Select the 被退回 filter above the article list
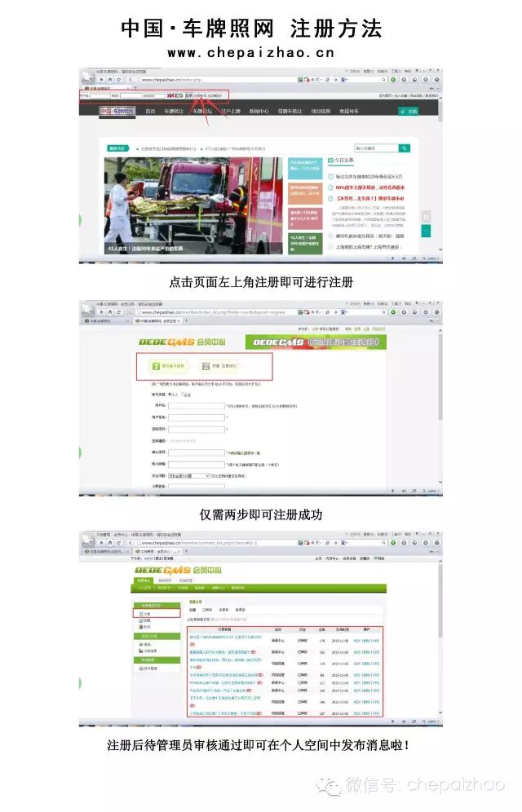The image size is (522, 812). click(x=241, y=610)
